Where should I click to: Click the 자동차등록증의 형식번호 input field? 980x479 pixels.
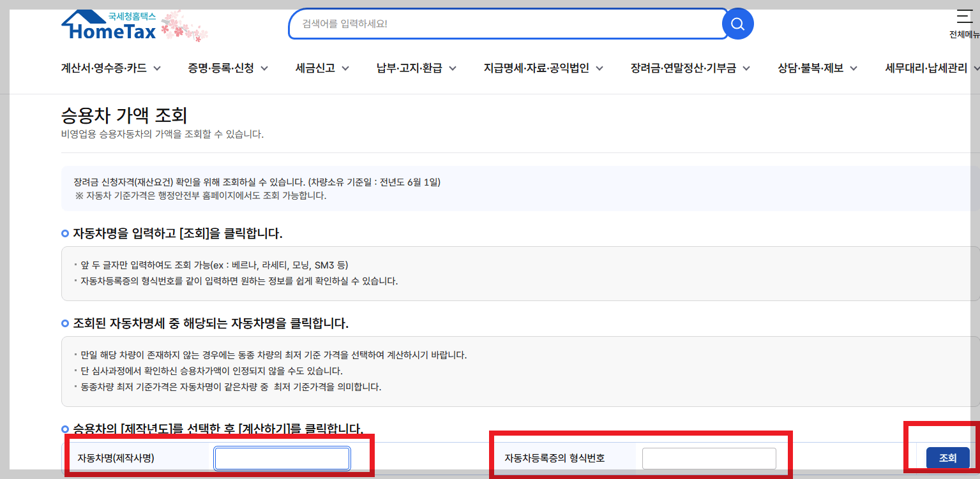tap(709, 458)
